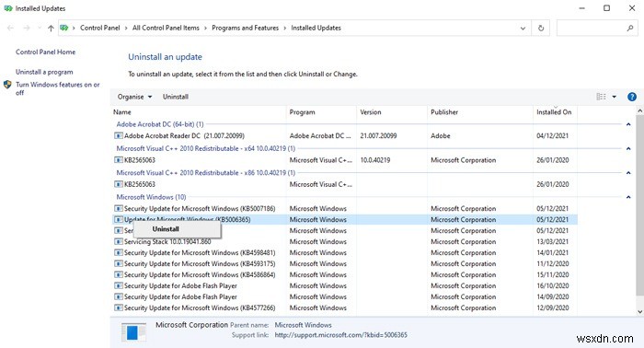
Task: Click Adobe publisher cell
Action: 441,135
